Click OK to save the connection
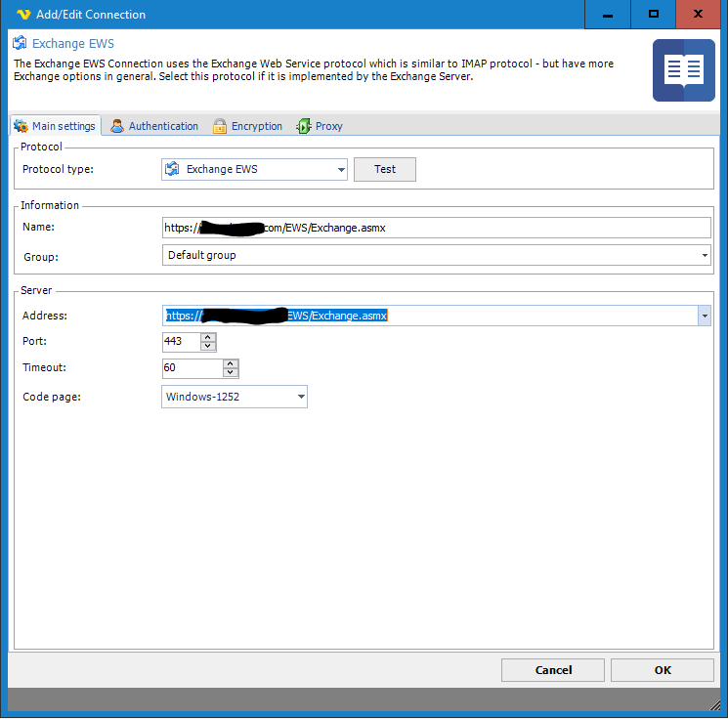This screenshot has height=719, width=728. [x=662, y=670]
